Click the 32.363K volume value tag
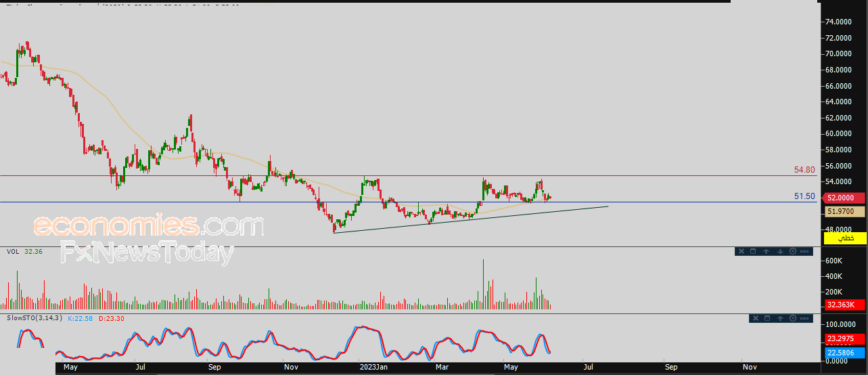 (x=845, y=305)
